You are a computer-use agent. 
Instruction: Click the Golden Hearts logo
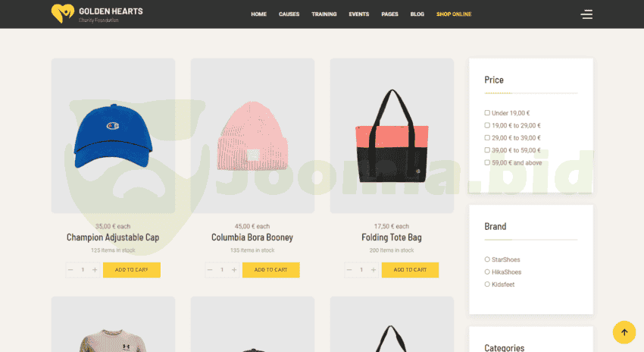[x=97, y=14]
